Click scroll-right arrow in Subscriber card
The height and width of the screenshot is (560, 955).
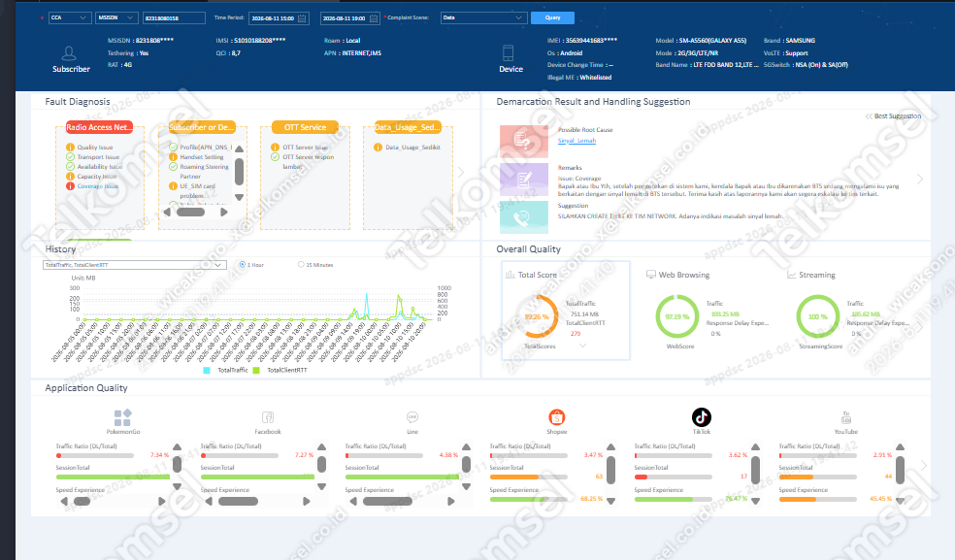point(224,212)
